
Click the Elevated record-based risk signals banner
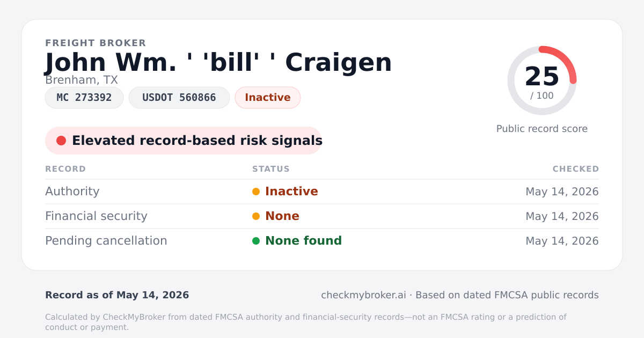click(184, 141)
